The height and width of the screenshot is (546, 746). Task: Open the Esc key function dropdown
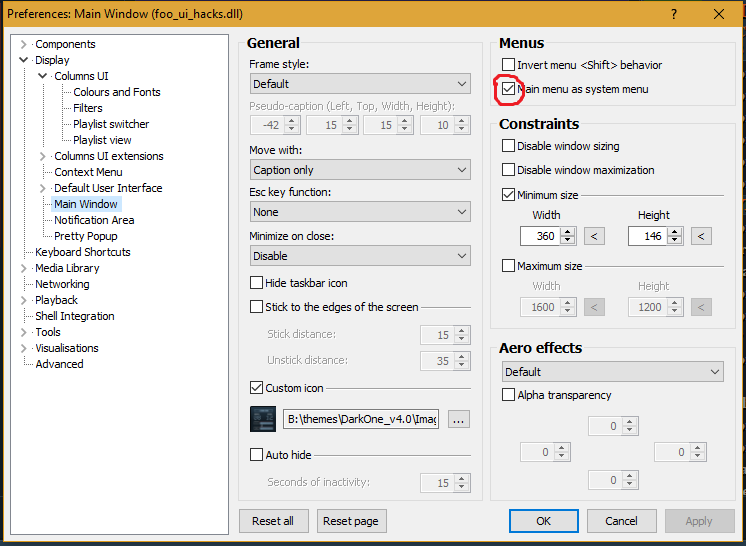coord(359,212)
